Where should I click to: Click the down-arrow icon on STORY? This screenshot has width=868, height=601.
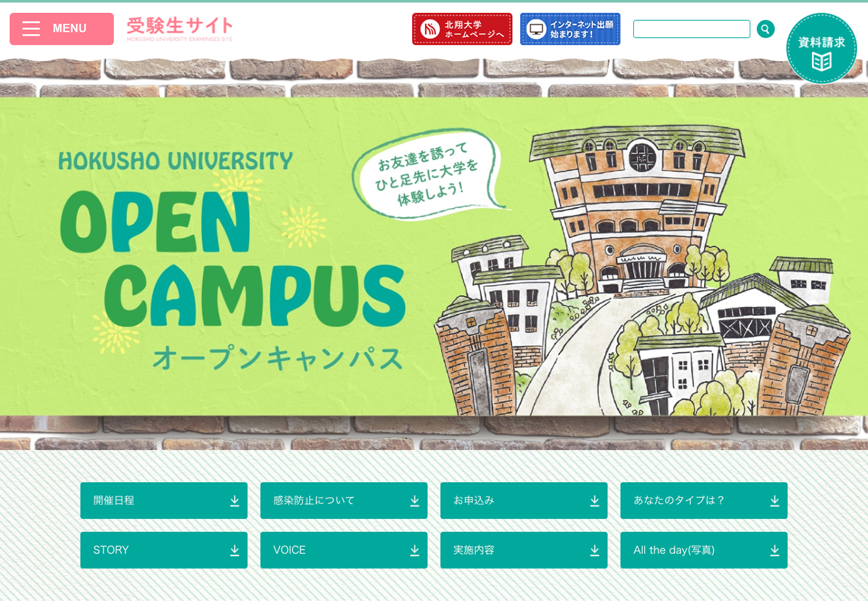(235, 551)
